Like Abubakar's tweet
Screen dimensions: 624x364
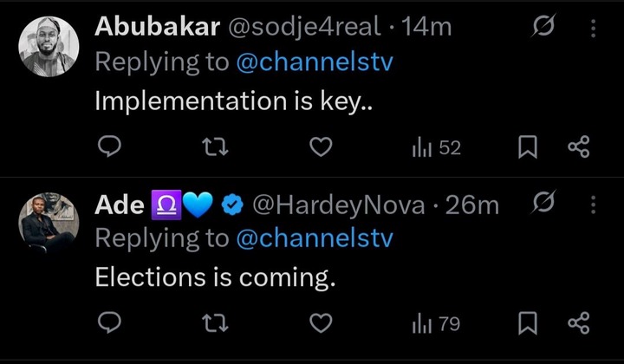[x=321, y=148]
